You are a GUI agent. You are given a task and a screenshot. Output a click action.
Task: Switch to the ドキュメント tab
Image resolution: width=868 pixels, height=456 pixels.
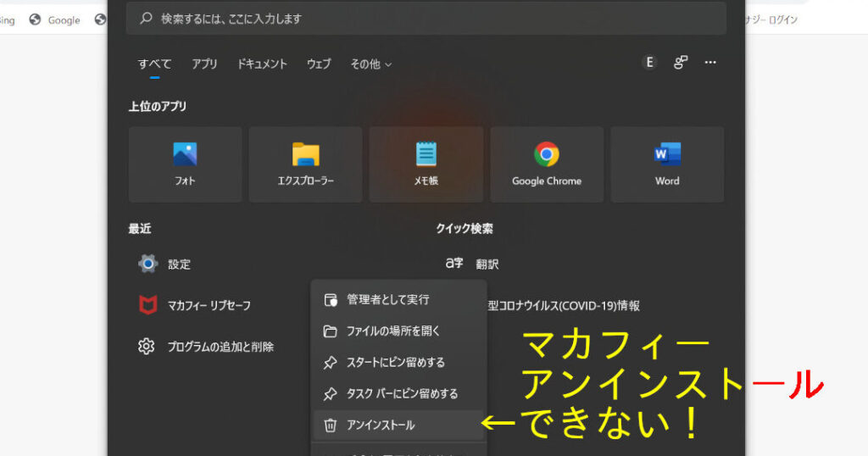[x=262, y=64]
